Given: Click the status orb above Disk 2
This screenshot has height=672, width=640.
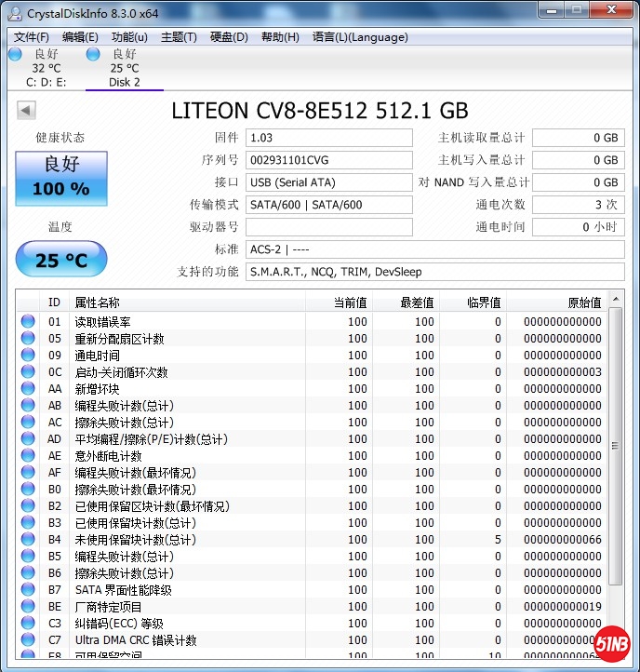Looking at the screenshot, I should tap(93, 55).
